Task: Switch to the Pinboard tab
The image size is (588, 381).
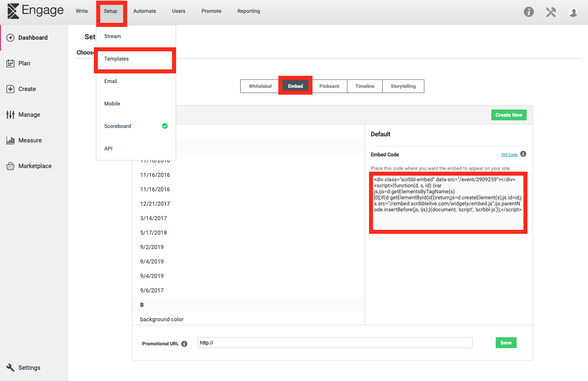Action: pyautogui.click(x=329, y=86)
